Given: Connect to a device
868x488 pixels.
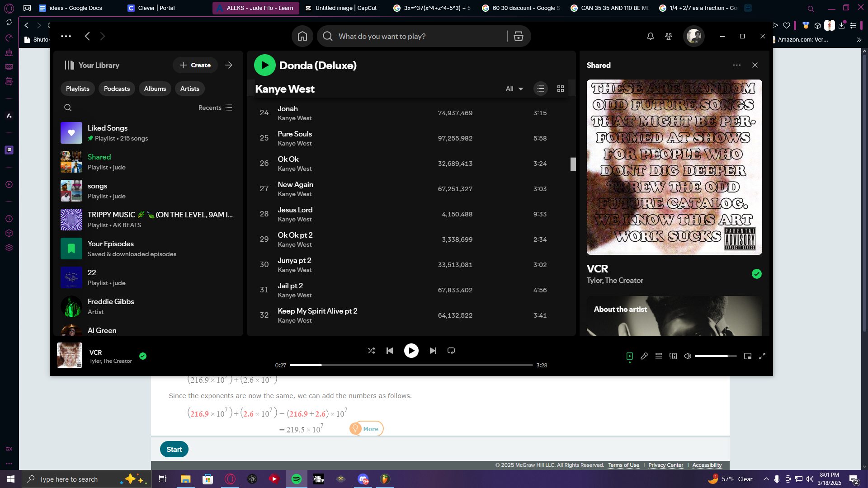Looking at the screenshot, I should 673,356.
